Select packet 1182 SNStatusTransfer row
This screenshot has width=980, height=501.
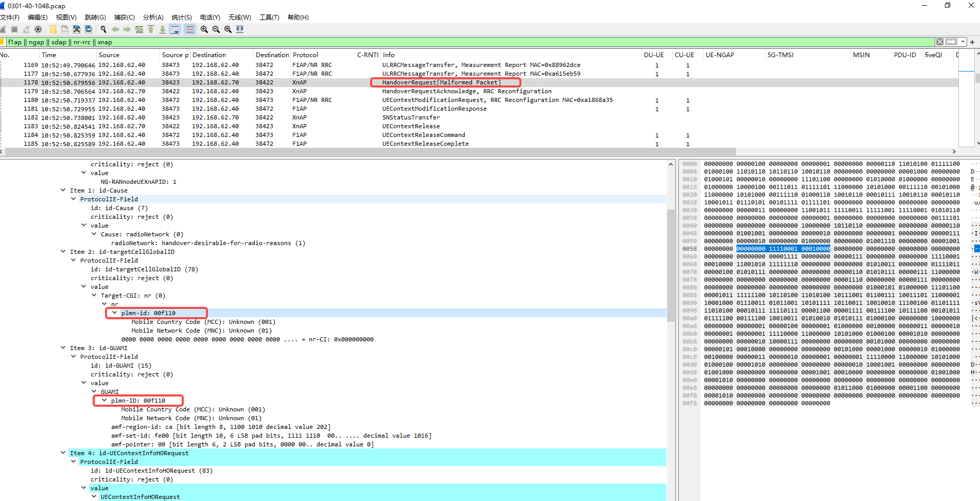tap(479, 117)
